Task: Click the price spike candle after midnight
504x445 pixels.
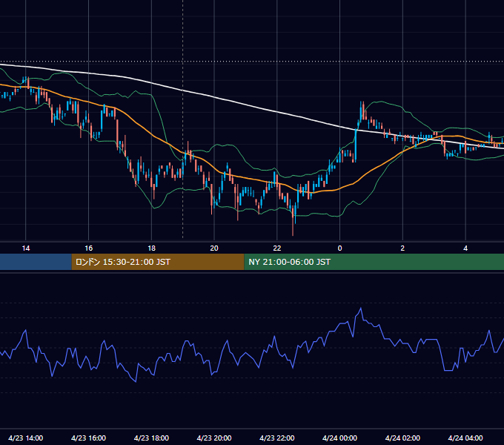Action: click(x=361, y=111)
